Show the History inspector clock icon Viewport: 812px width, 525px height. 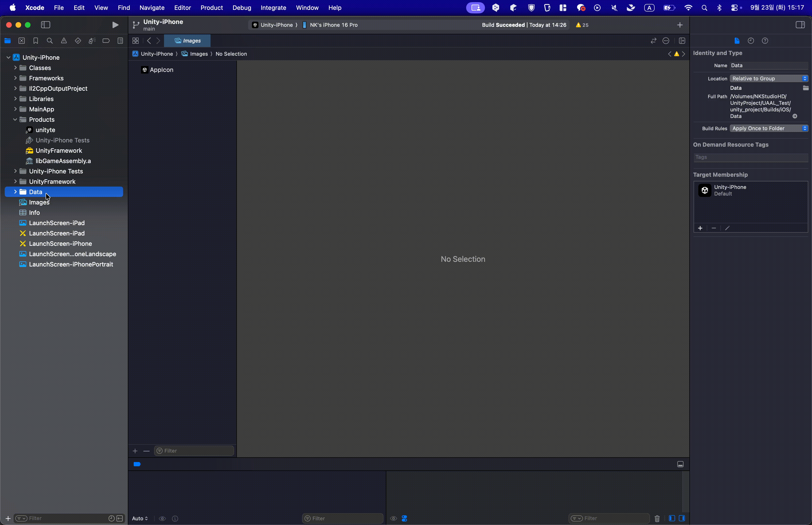coord(751,41)
